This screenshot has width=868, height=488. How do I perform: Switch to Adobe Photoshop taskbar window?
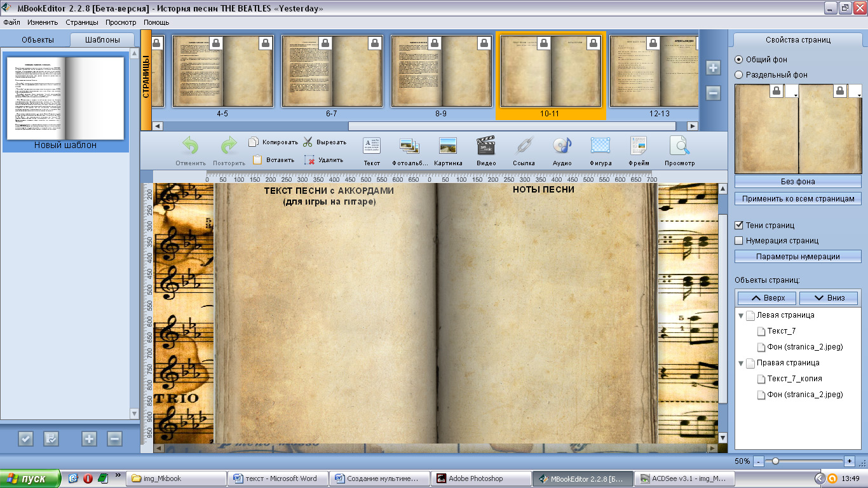481,478
